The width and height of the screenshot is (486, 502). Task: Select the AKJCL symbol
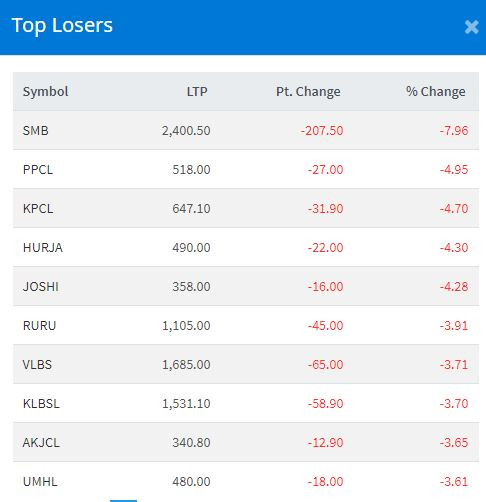point(41,442)
